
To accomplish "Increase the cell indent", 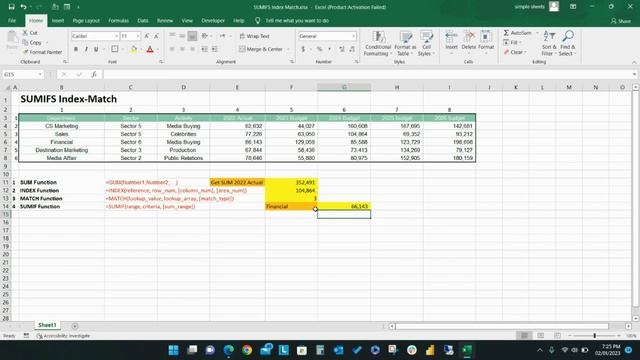I will (215, 49).
